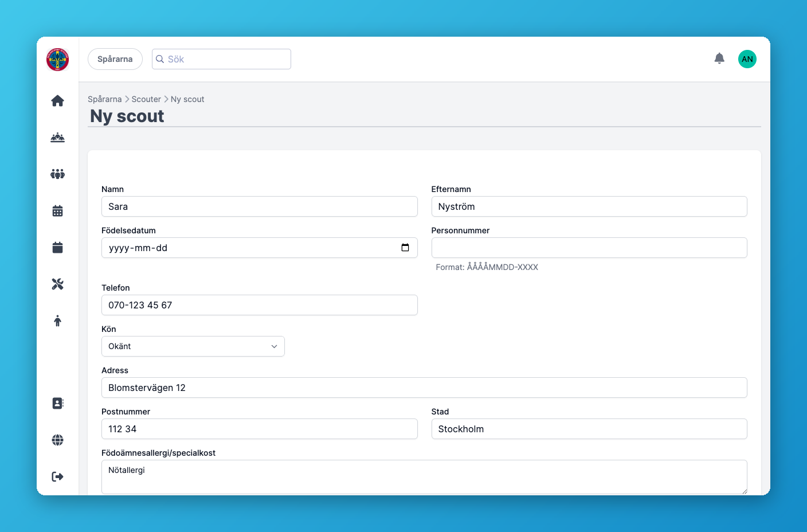
Task: Go to Scouter breadcrumb
Action: tap(146, 99)
